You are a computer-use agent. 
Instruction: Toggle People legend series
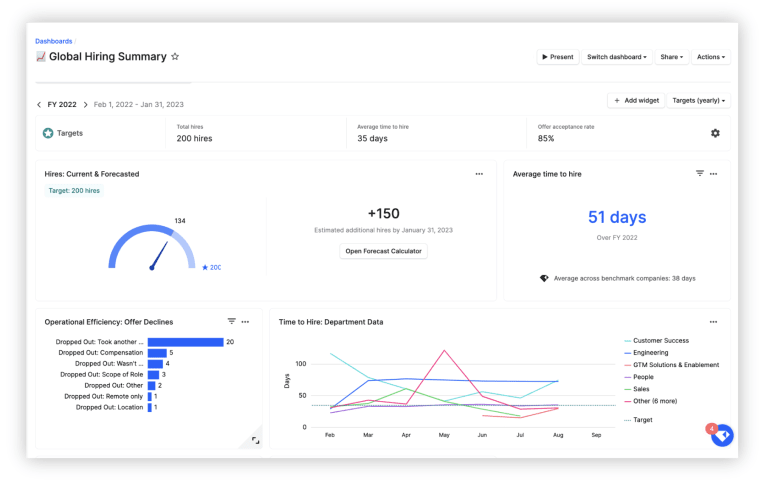click(x=639, y=377)
